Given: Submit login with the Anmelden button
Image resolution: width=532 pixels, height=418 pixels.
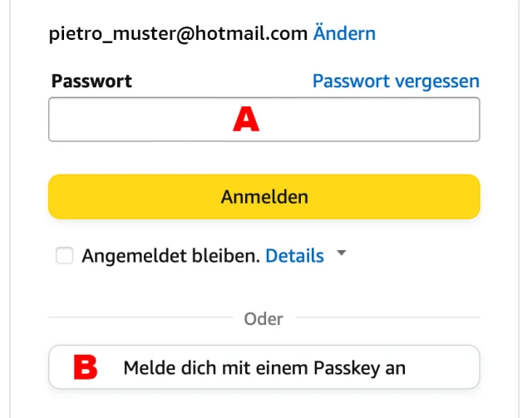Looking at the screenshot, I should 264,197.
